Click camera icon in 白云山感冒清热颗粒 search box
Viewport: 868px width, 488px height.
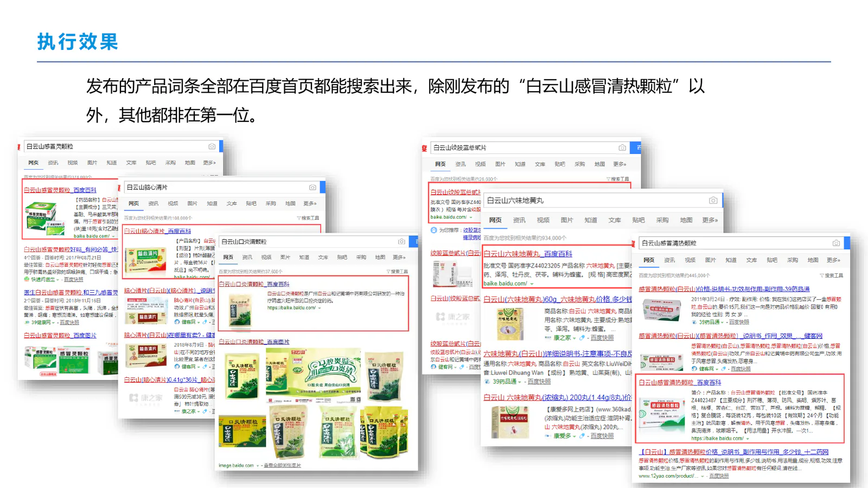[x=836, y=243]
